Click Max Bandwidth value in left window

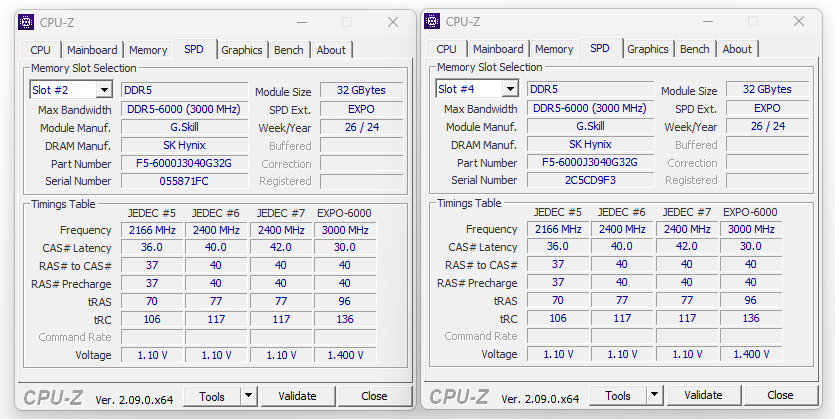point(184,109)
